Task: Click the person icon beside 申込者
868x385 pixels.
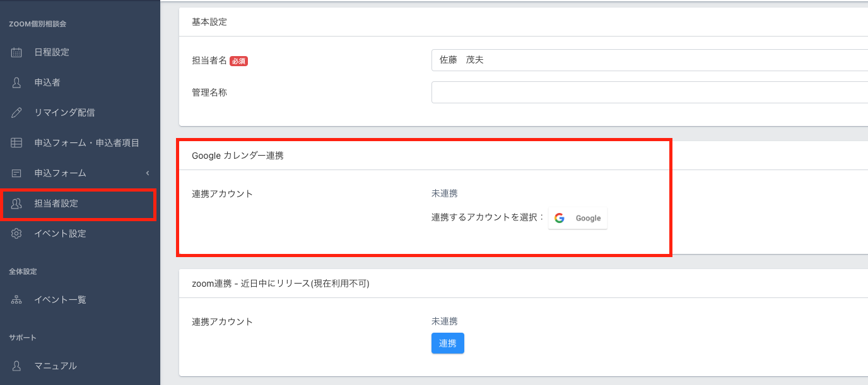Action: pos(17,83)
